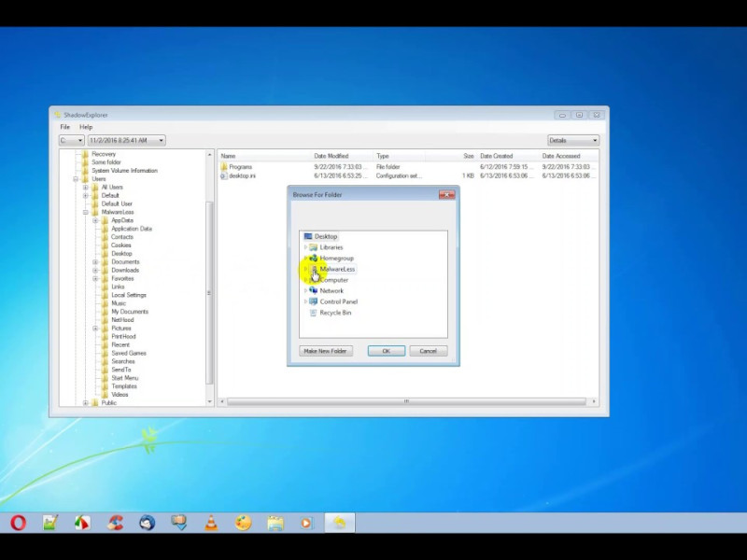Click the Date Accessed column header

[x=569, y=156]
